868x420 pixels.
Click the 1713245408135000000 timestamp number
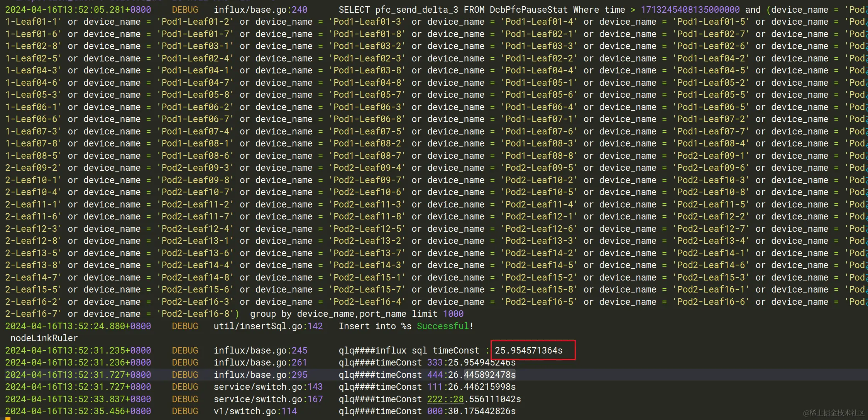690,10
